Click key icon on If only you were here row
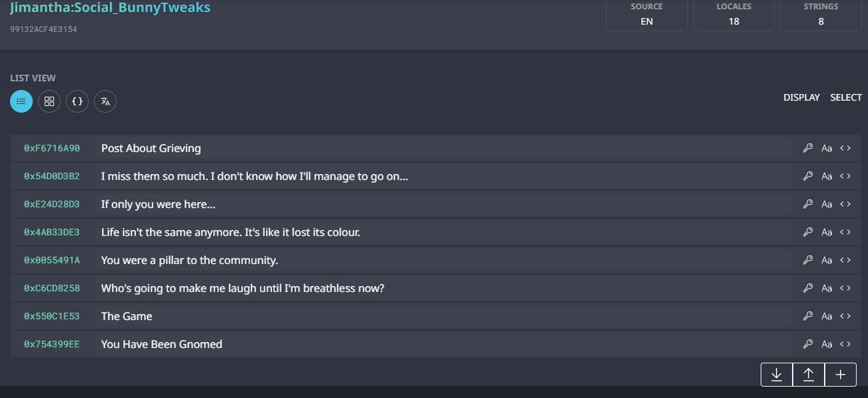This screenshot has height=398, width=868. [x=808, y=204]
